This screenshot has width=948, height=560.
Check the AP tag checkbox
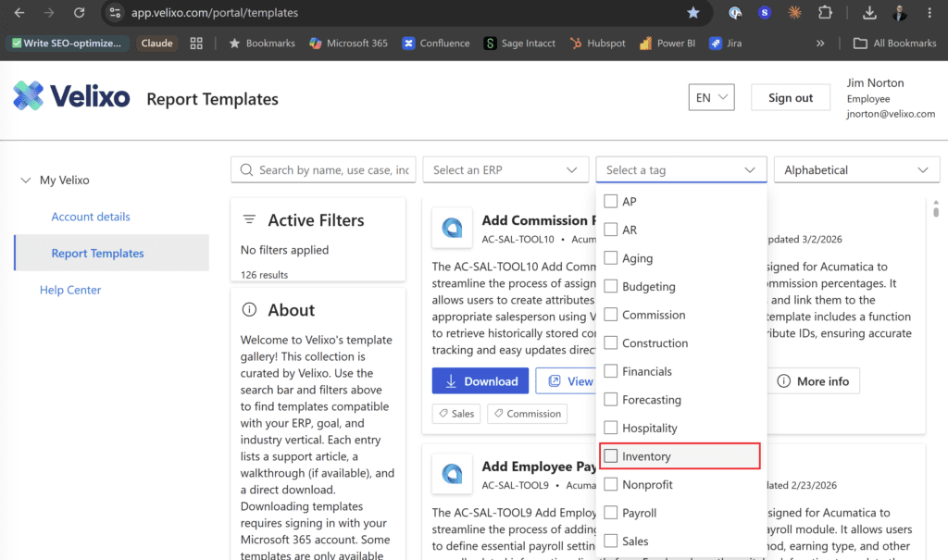click(x=611, y=202)
